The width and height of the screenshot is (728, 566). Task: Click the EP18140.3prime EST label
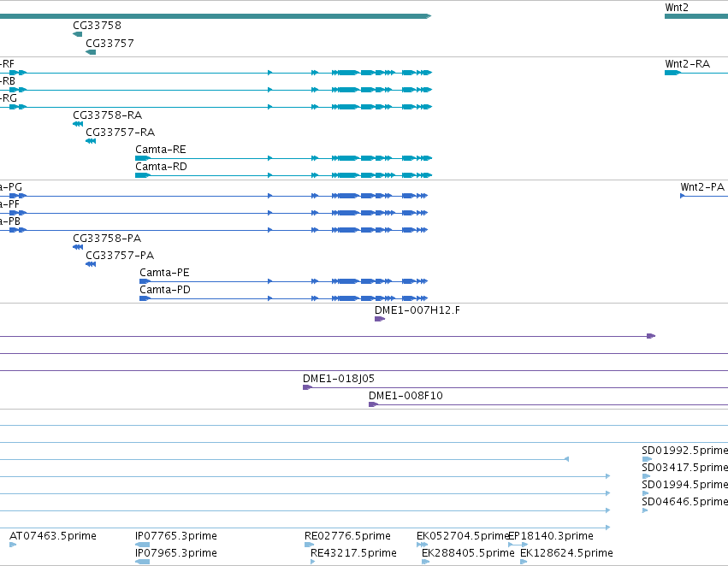pyautogui.click(x=551, y=536)
